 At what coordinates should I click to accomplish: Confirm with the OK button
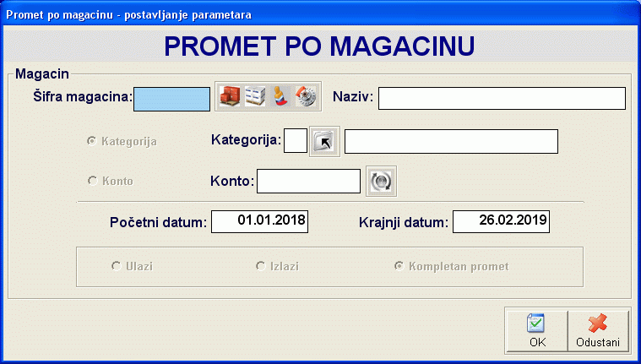click(x=537, y=330)
